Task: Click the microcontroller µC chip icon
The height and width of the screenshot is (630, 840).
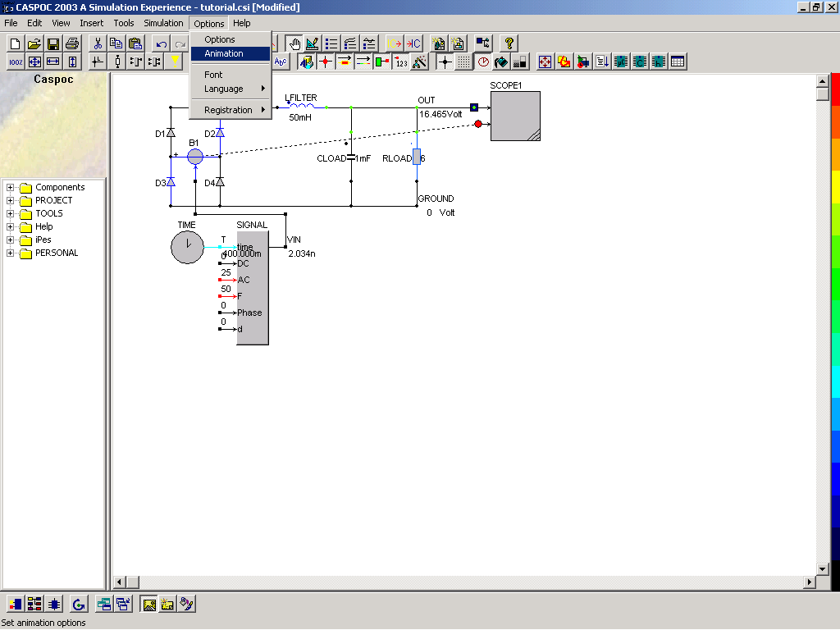Action: pos(621,62)
